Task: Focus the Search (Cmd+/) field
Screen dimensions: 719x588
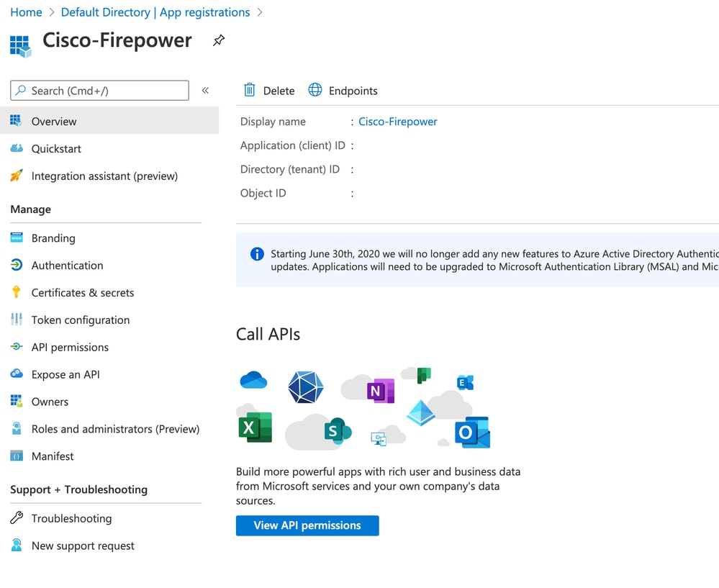Action: click(99, 91)
